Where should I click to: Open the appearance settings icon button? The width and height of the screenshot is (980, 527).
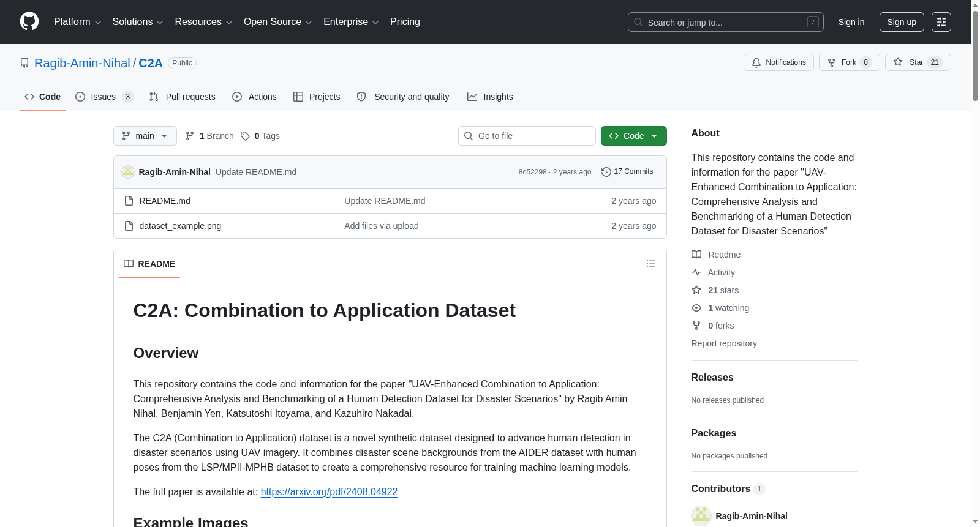[941, 22]
